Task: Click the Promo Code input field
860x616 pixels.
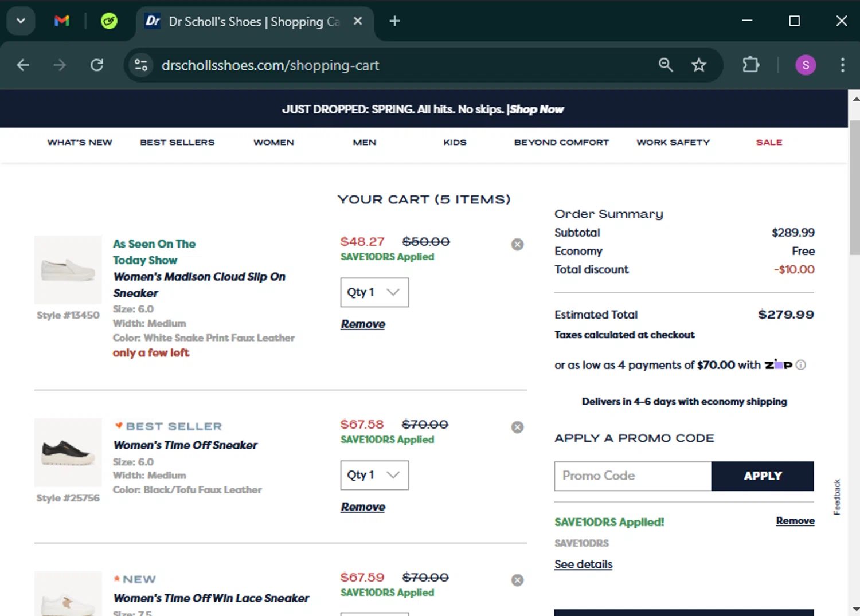Action: tap(633, 476)
